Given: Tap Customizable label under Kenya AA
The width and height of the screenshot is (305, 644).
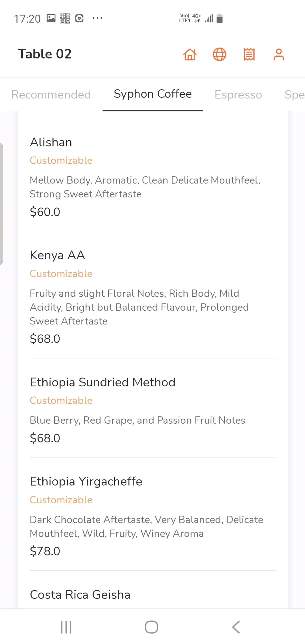Looking at the screenshot, I should tap(61, 274).
